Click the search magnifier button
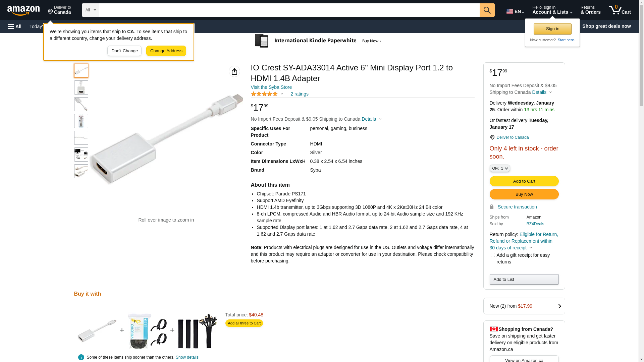644x362 pixels. (487, 10)
